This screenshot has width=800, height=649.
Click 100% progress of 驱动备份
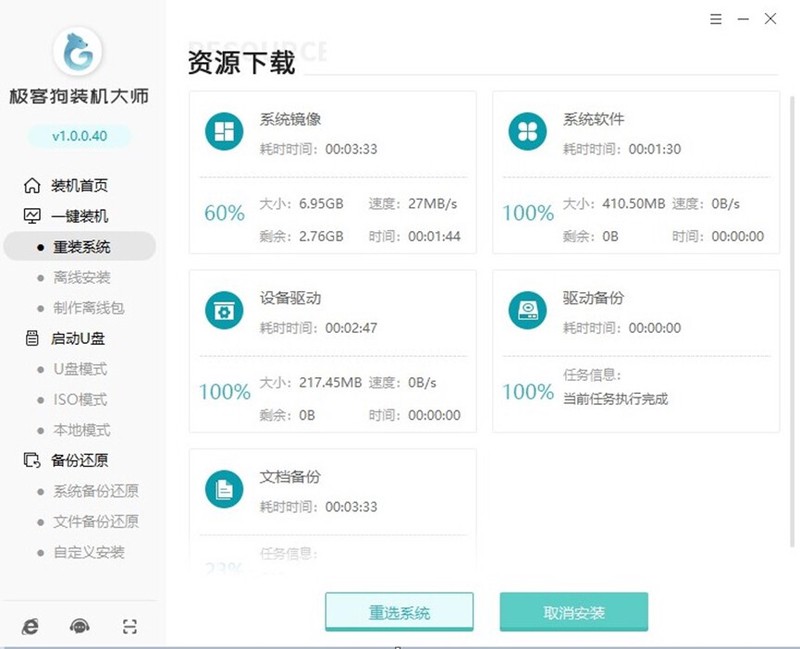[x=528, y=392]
